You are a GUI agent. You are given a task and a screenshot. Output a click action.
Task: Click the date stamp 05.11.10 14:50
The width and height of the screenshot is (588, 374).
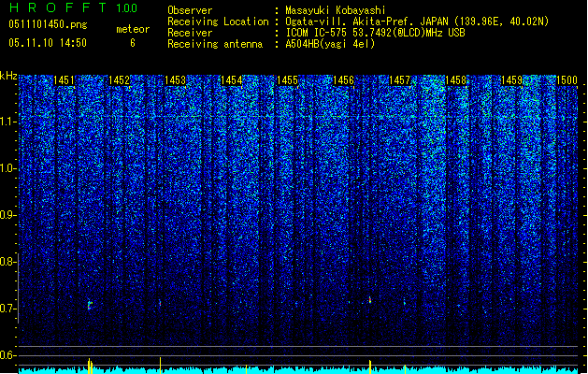48,43
